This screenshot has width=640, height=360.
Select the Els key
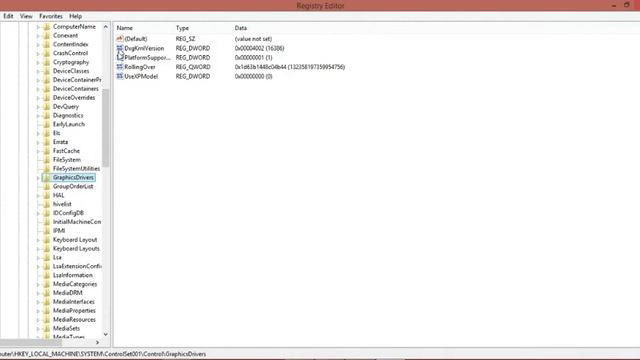(x=56, y=133)
